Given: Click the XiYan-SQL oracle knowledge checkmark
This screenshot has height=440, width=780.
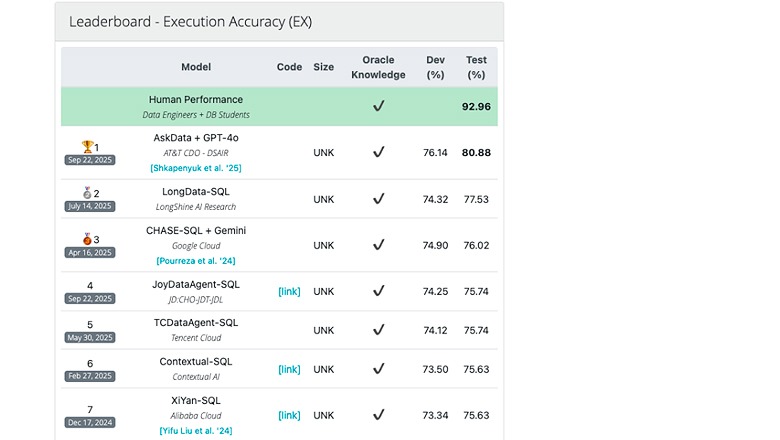Looking at the screenshot, I should pos(378,415).
